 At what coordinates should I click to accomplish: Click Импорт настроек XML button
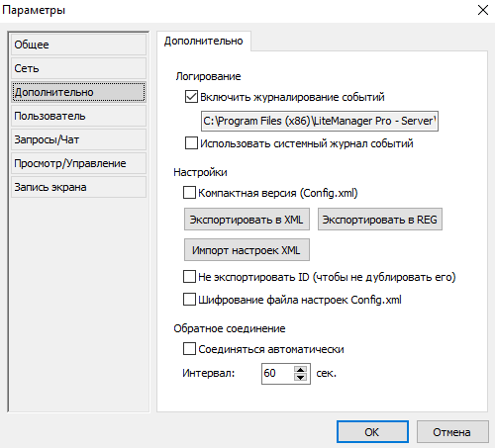(x=247, y=250)
